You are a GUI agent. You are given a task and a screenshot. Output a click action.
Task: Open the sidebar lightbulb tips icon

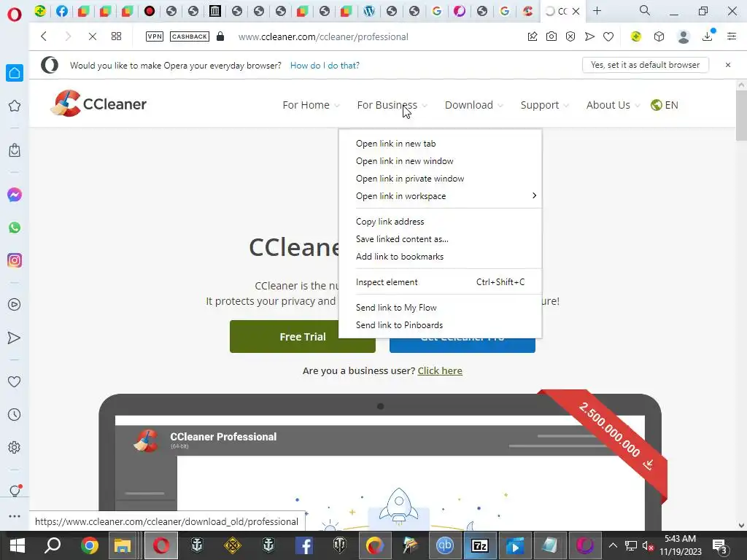click(x=15, y=491)
